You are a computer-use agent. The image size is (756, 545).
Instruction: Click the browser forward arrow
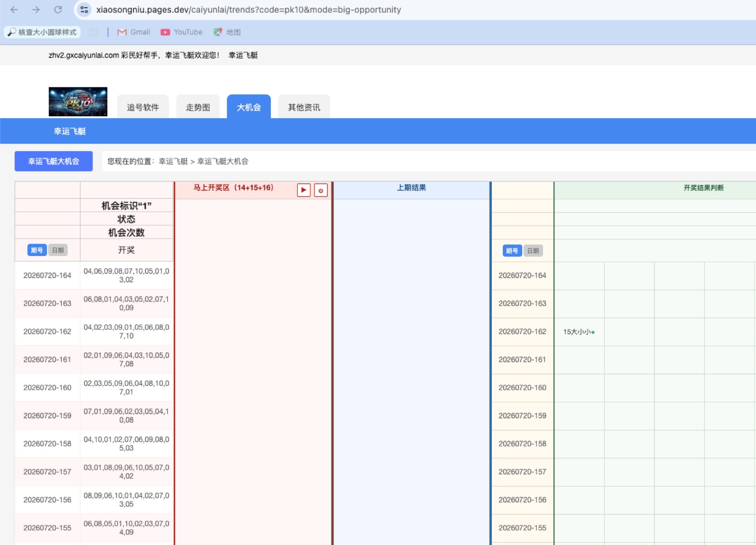point(36,9)
